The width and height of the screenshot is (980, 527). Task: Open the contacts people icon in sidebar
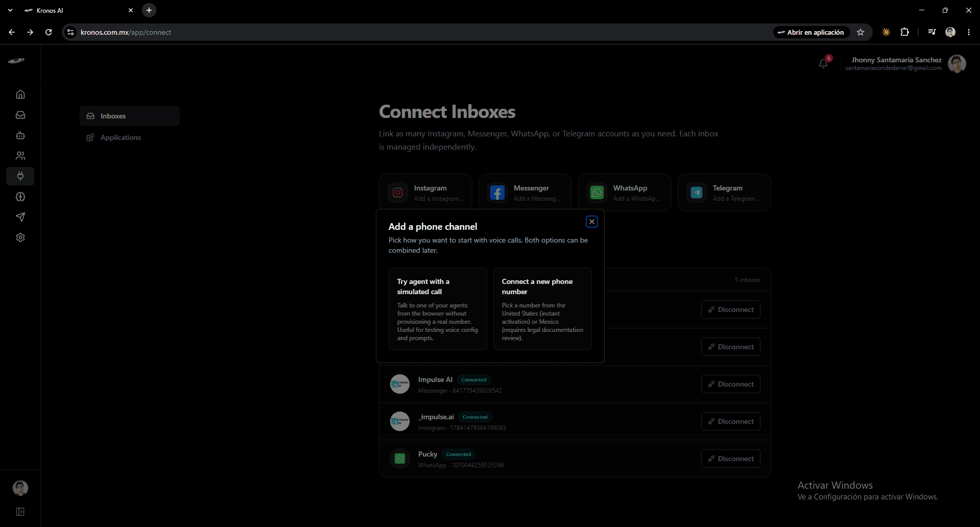click(20, 156)
